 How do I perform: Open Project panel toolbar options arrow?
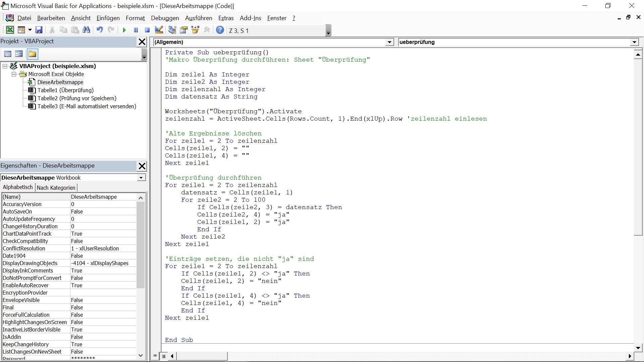(x=144, y=54)
